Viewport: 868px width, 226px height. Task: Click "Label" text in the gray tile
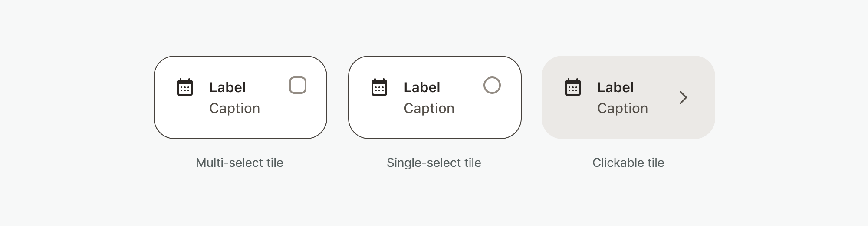(615, 87)
